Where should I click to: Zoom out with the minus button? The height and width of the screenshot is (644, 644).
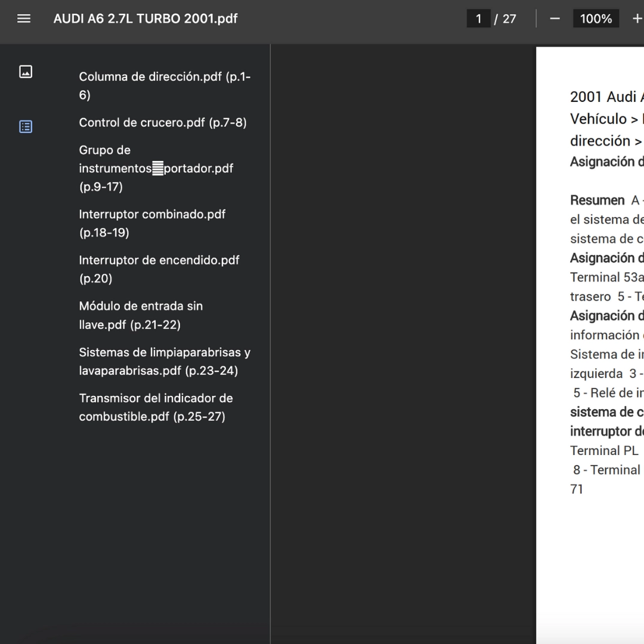point(555,18)
